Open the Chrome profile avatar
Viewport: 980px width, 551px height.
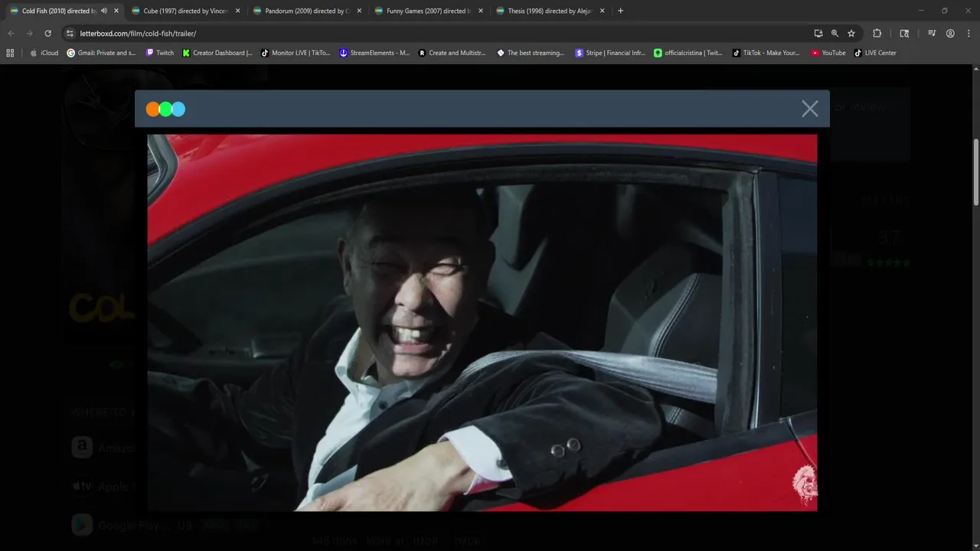[x=950, y=34]
